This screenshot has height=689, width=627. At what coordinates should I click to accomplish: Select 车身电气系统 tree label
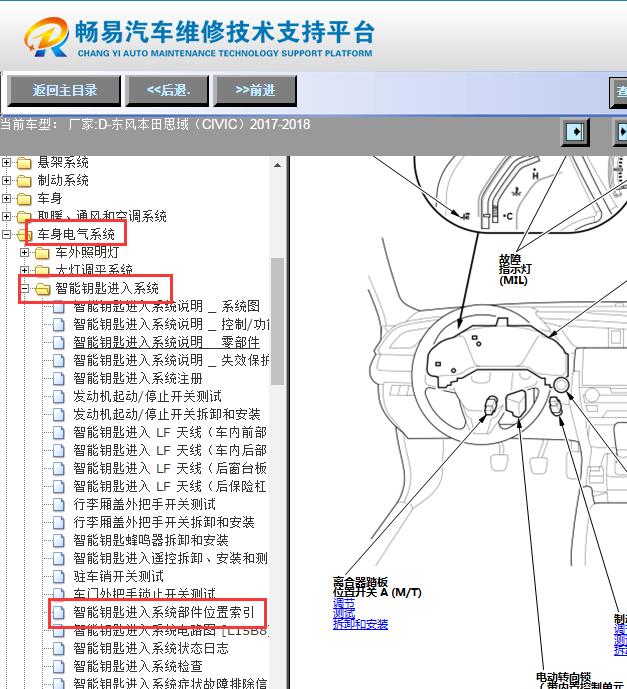(x=76, y=234)
